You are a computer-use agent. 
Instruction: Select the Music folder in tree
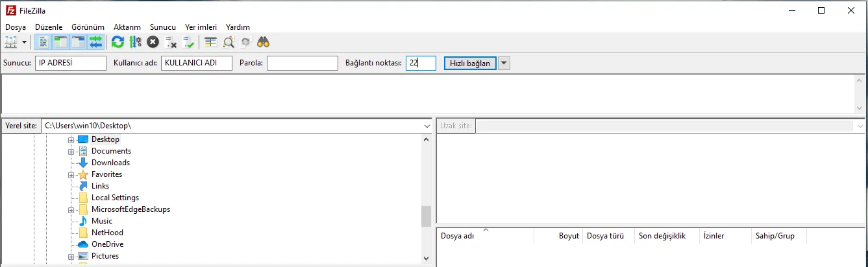point(102,221)
